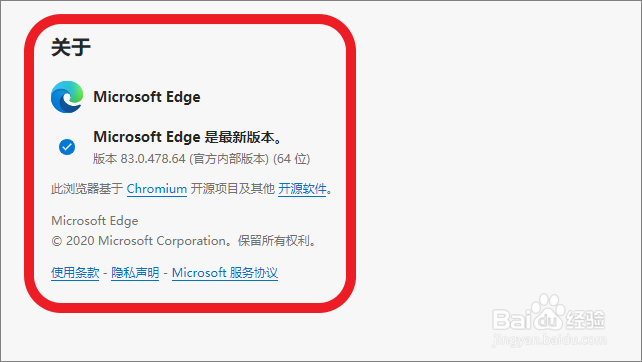642x362 pixels.
Task: Open the Microsoft 服务协议 link
Action: (225, 273)
